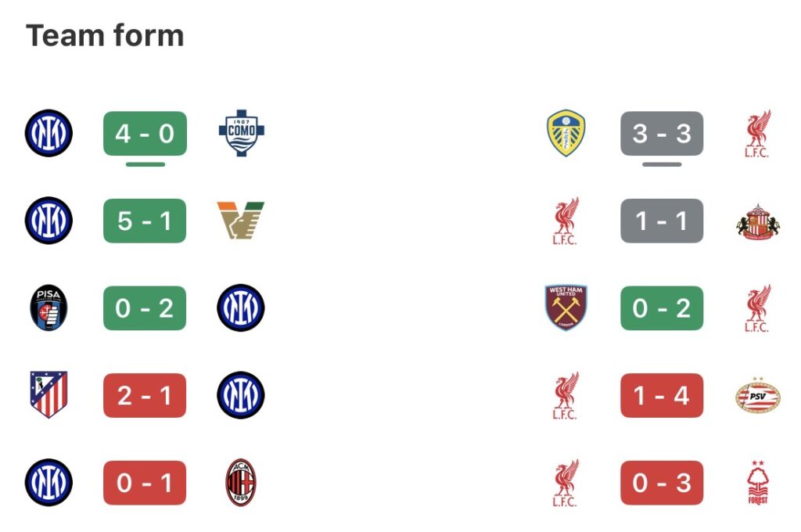The width and height of the screenshot is (801, 532).
Task: Open the Inter 4 - 0 Como result
Action: click(x=145, y=134)
